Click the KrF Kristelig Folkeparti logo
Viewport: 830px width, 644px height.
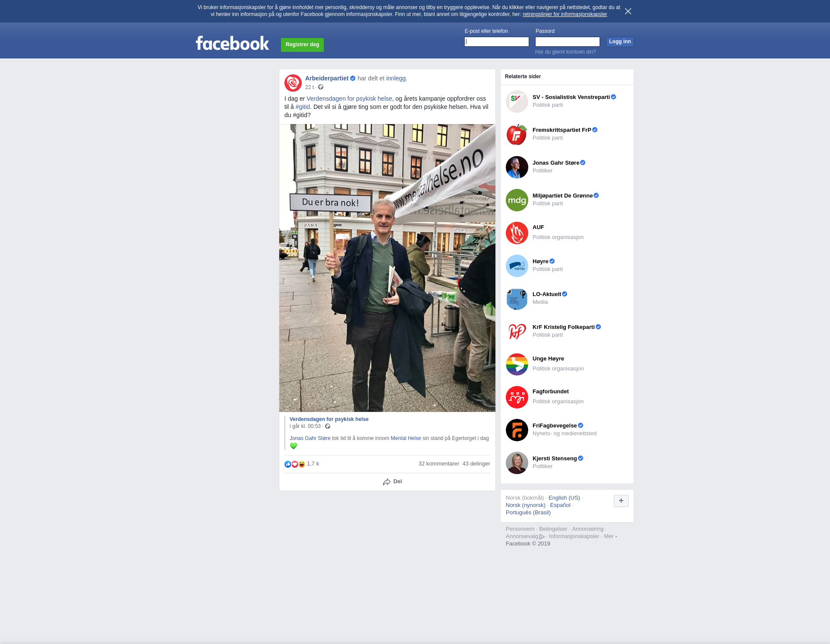click(x=517, y=331)
